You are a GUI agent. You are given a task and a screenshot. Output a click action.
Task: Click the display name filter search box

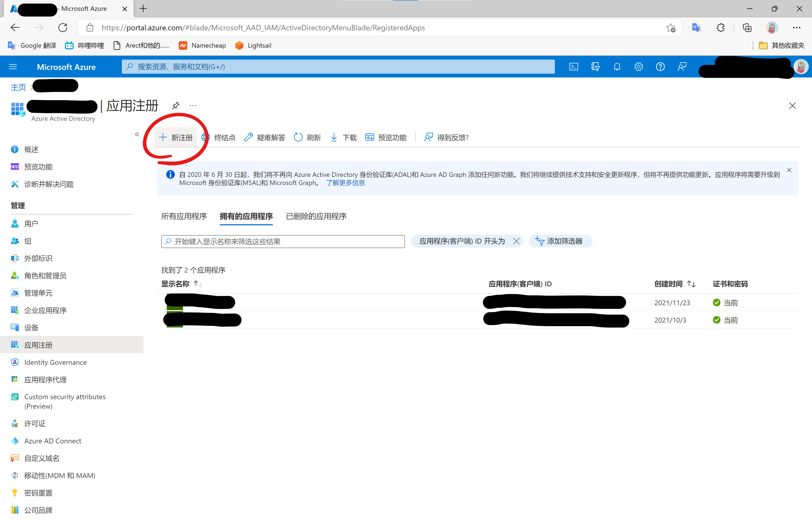(283, 241)
